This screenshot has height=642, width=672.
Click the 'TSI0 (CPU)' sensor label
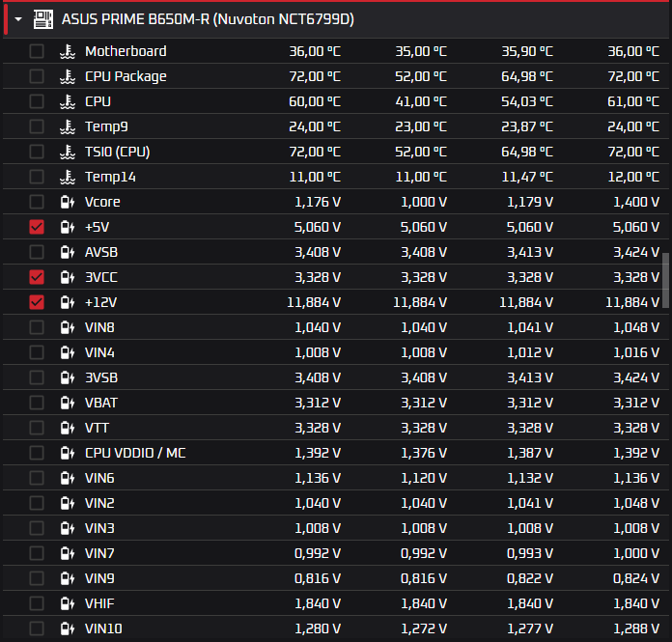118,152
